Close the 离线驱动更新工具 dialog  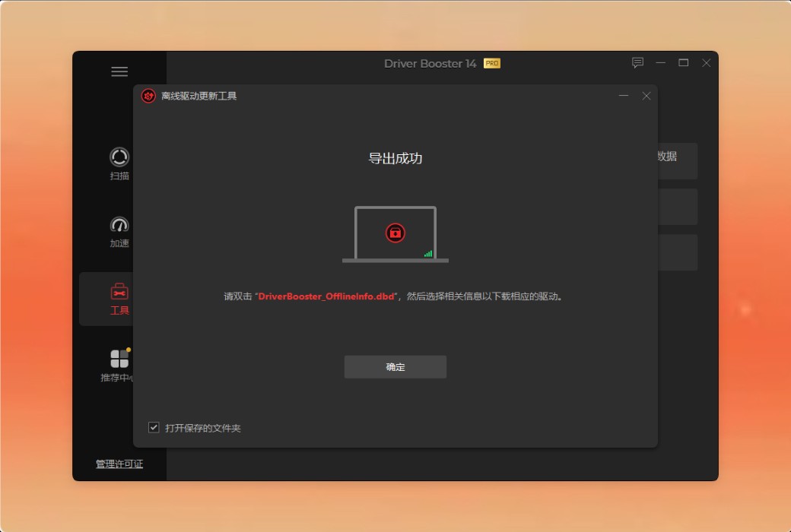tap(646, 96)
